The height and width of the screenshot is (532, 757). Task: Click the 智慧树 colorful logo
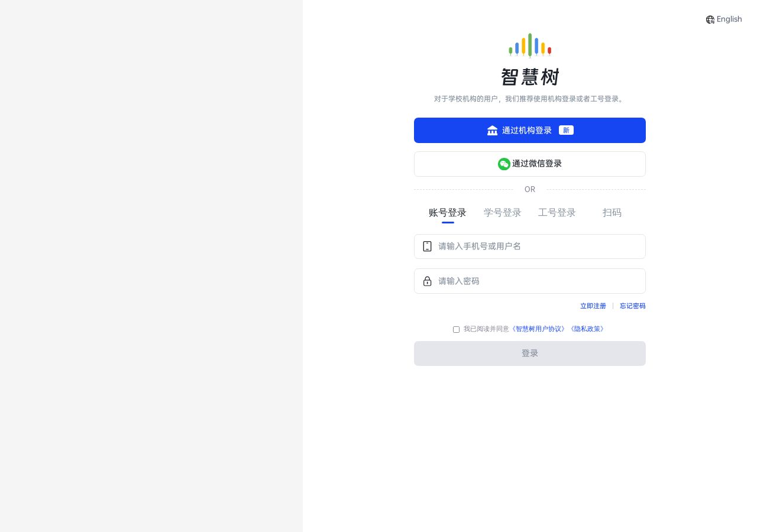coord(530,45)
